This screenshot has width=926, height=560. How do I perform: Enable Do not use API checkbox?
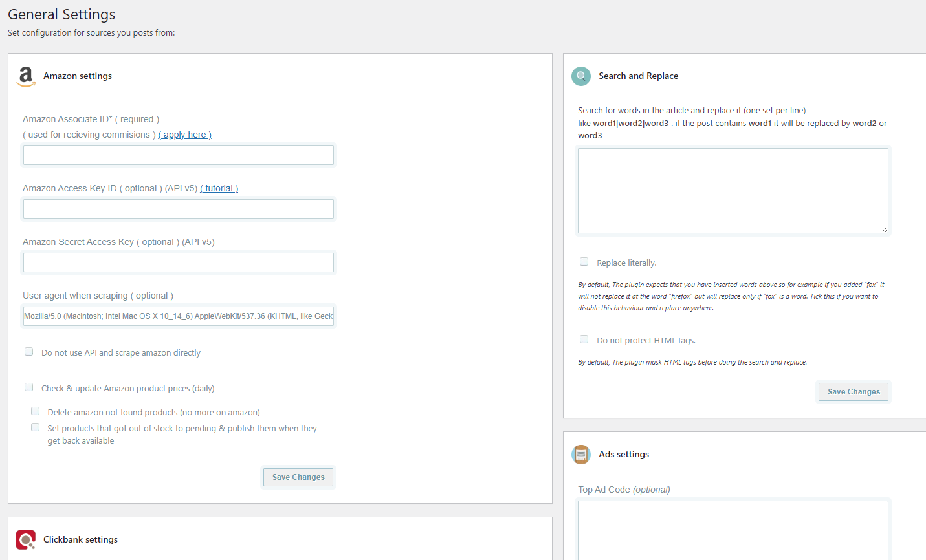coord(29,352)
